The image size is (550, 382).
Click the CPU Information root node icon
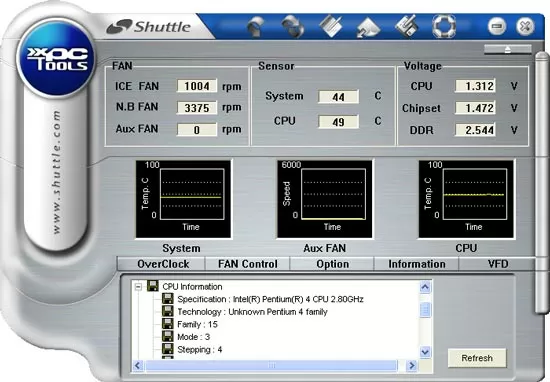point(153,286)
